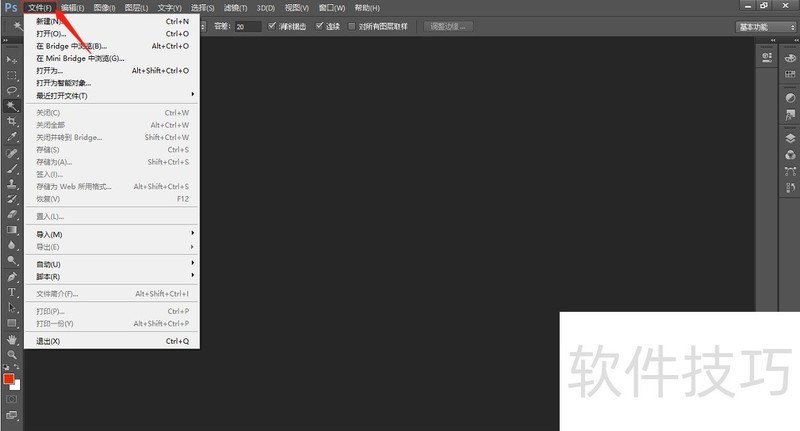Click the red foreground color swatch
The width and height of the screenshot is (800, 431).
tap(8, 378)
